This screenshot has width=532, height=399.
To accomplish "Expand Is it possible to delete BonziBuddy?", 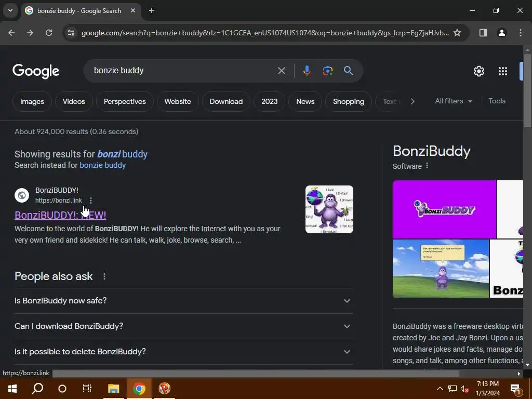I will (184, 352).
